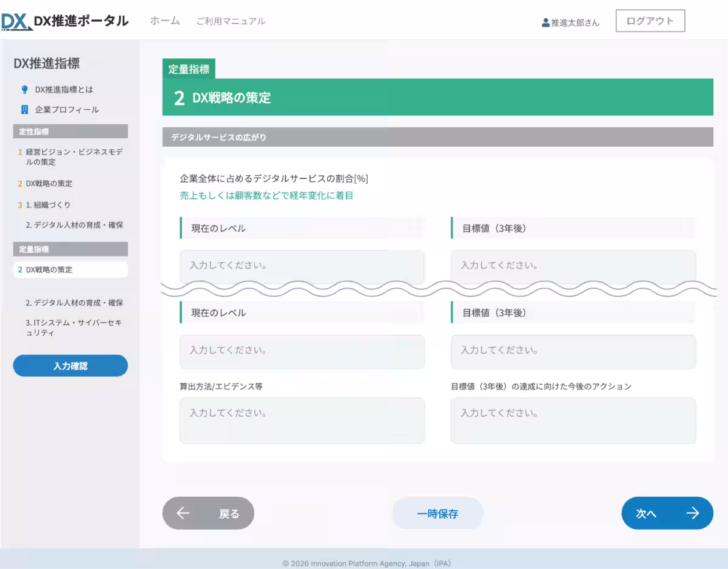728x569 pixels.
Task: Click the lightbulb icon beside DX推進指標とは
Action: 25,89
